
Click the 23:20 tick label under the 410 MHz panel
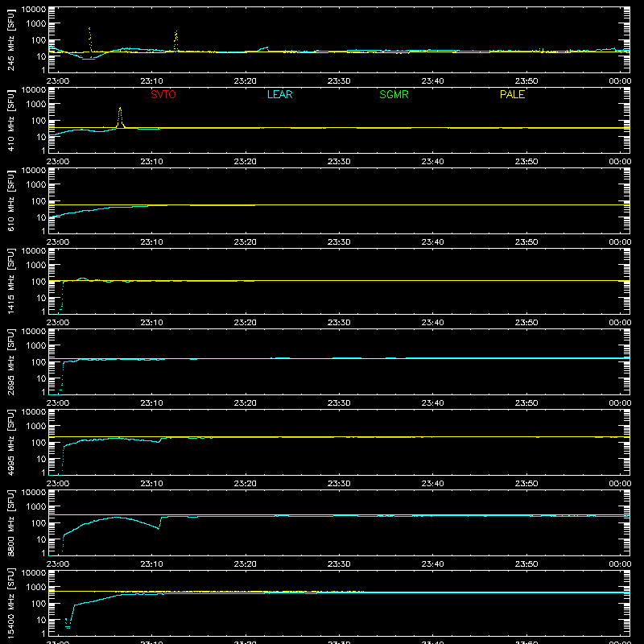pyautogui.click(x=246, y=162)
